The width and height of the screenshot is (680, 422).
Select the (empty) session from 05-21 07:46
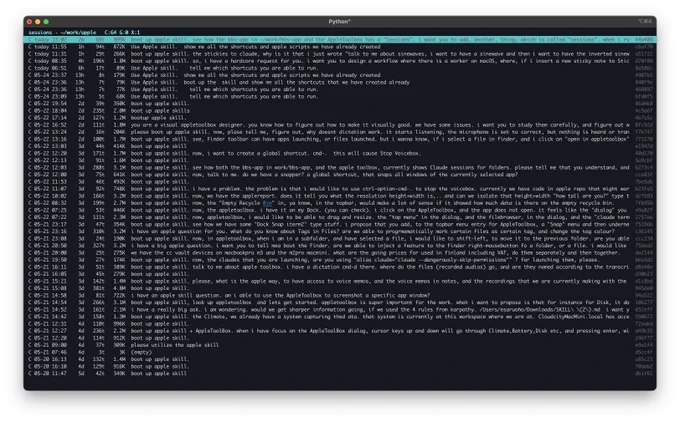[x=340, y=352]
